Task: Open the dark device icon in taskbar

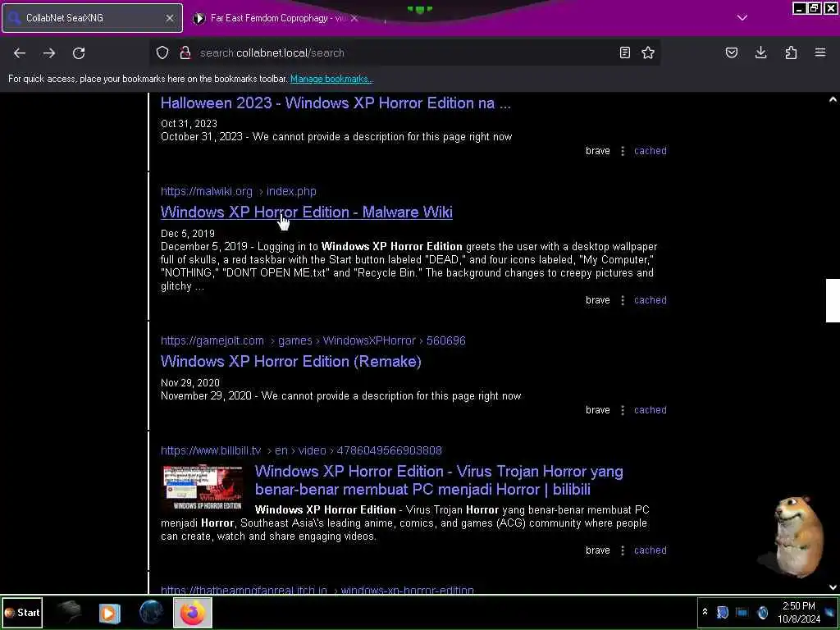Action: point(69,612)
